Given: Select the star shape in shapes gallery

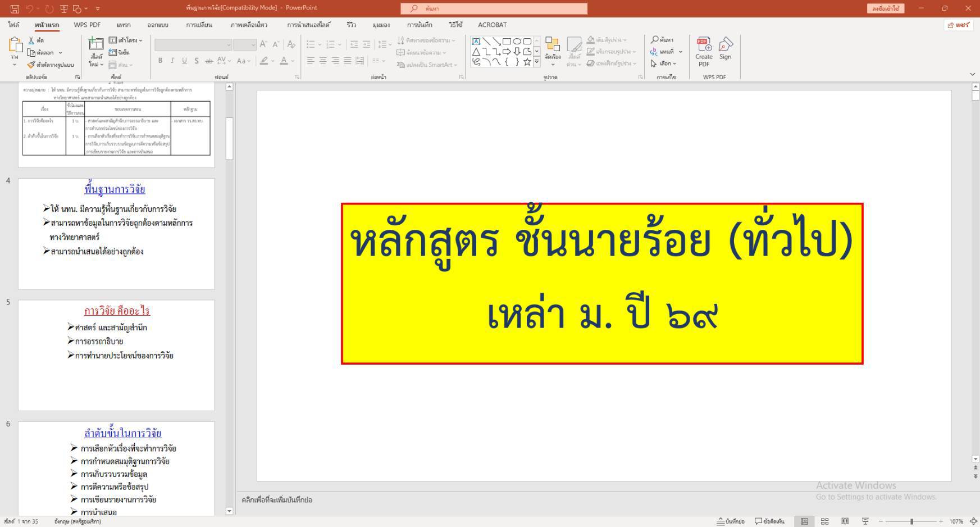Looking at the screenshot, I should pyautogui.click(x=527, y=62).
